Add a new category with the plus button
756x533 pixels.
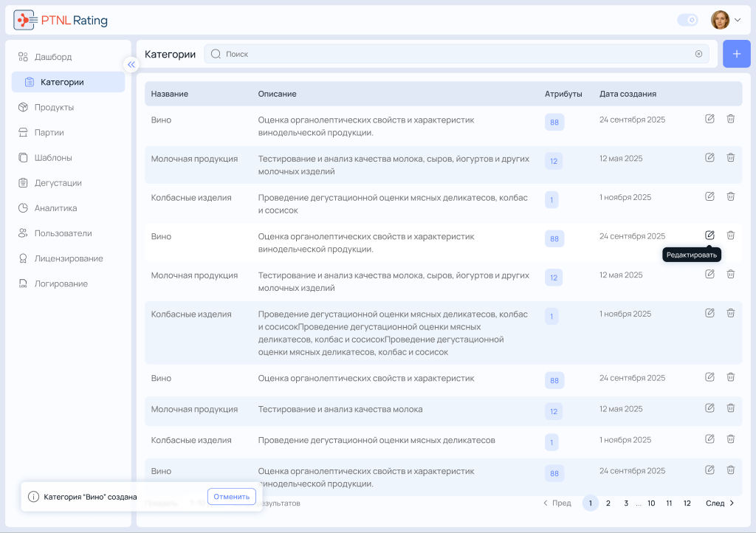coord(736,54)
